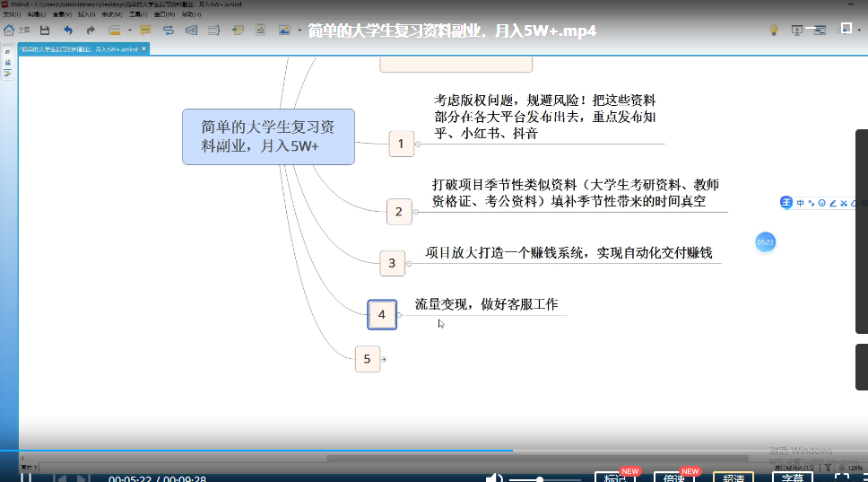The width and height of the screenshot is (868, 482).
Task: Open the task info checklist icon
Action: click(260, 30)
